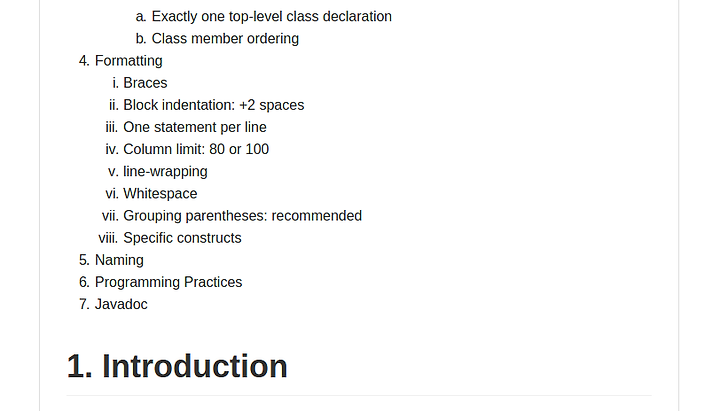This screenshot has width=720, height=411.
Task: Jump to the Whitespace subsection
Action: tap(160, 194)
